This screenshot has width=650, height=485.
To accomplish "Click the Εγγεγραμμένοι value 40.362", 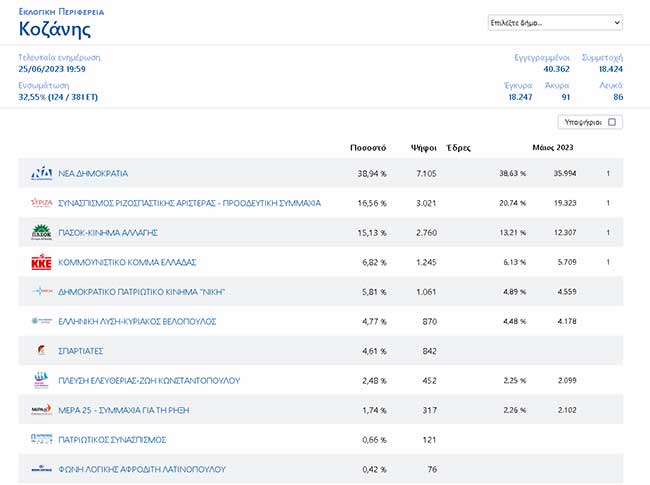I will (556, 69).
